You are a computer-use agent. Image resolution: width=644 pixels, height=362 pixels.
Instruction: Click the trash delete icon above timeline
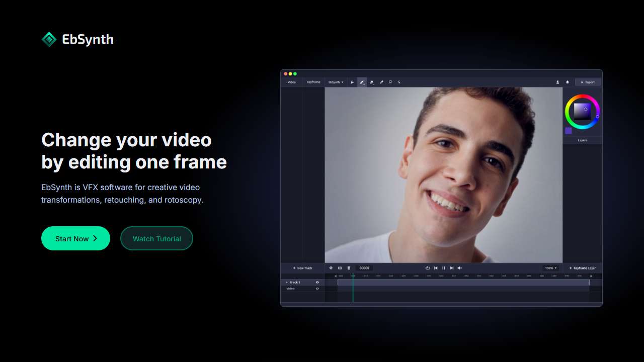349,268
